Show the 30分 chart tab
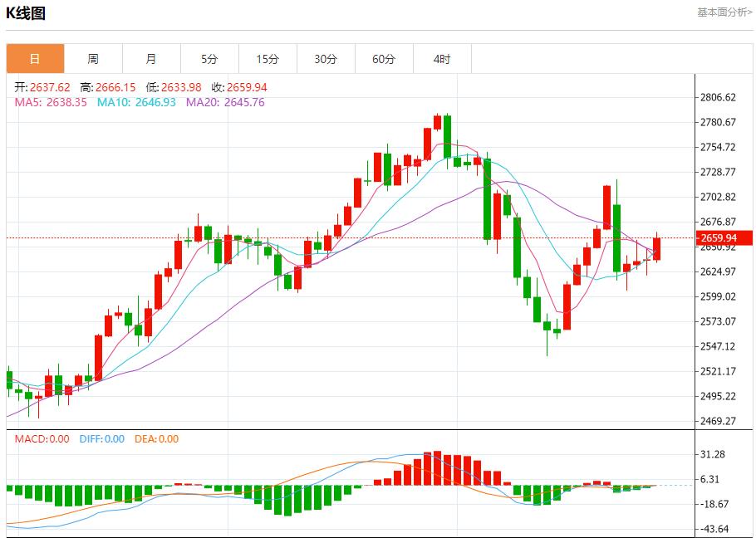 (326, 59)
